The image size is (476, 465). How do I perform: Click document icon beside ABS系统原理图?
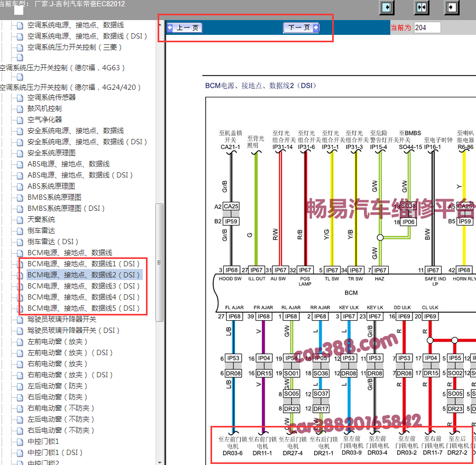[20, 187]
